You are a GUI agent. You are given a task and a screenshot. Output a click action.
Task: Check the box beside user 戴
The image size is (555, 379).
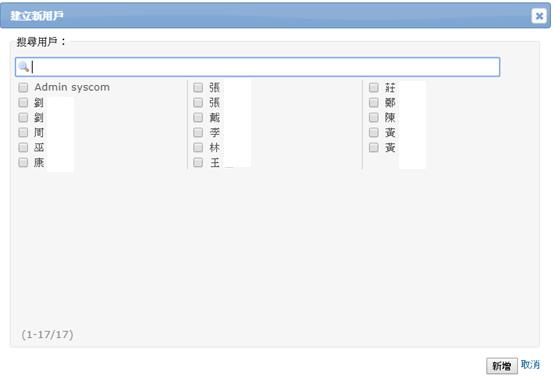point(198,117)
